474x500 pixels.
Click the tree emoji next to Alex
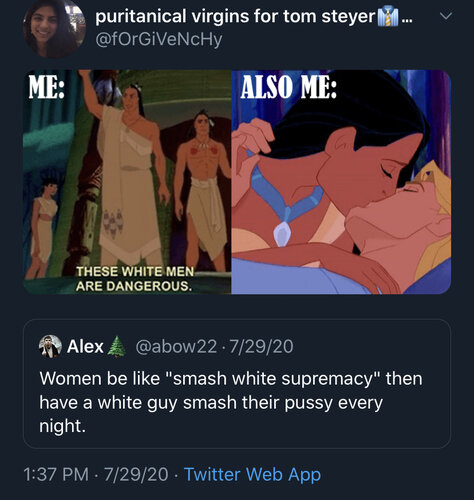coord(116,347)
